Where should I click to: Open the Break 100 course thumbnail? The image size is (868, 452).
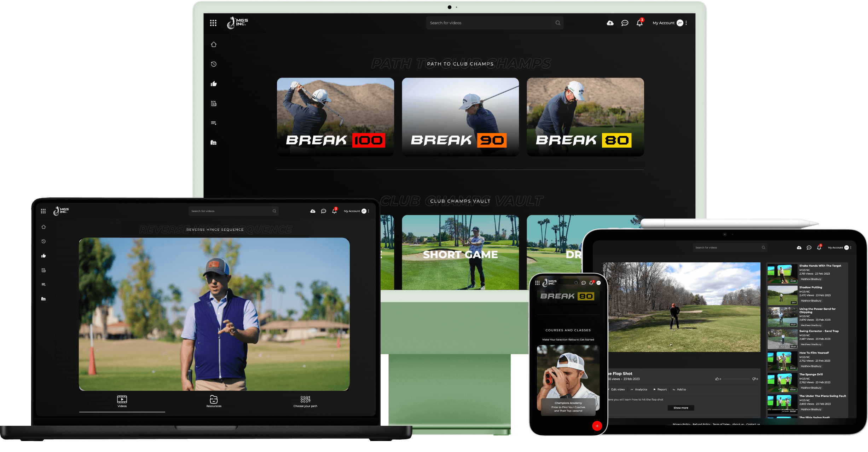pos(335,117)
